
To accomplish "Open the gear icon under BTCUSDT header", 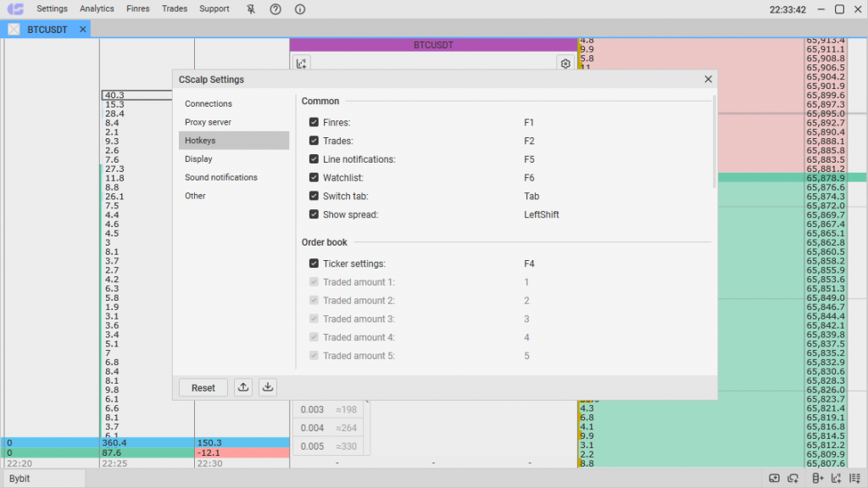I will (565, 63).
